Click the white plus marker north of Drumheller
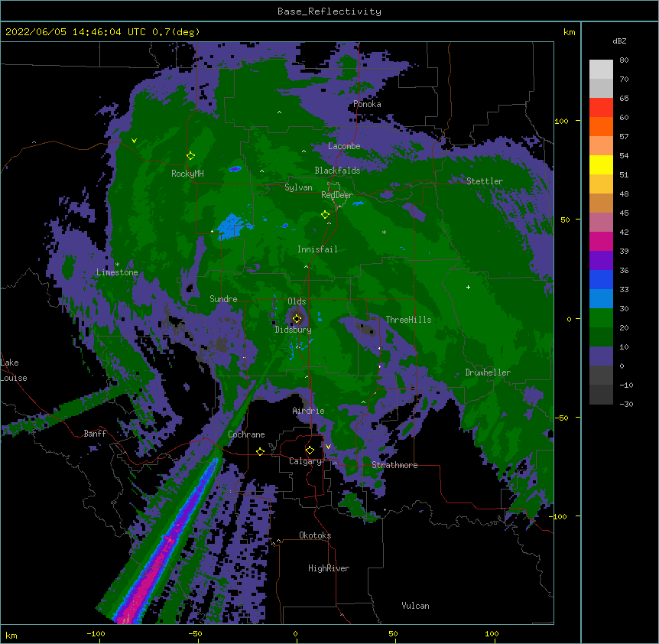The height and width of the screenshot is (644, 659). [468, 287]
